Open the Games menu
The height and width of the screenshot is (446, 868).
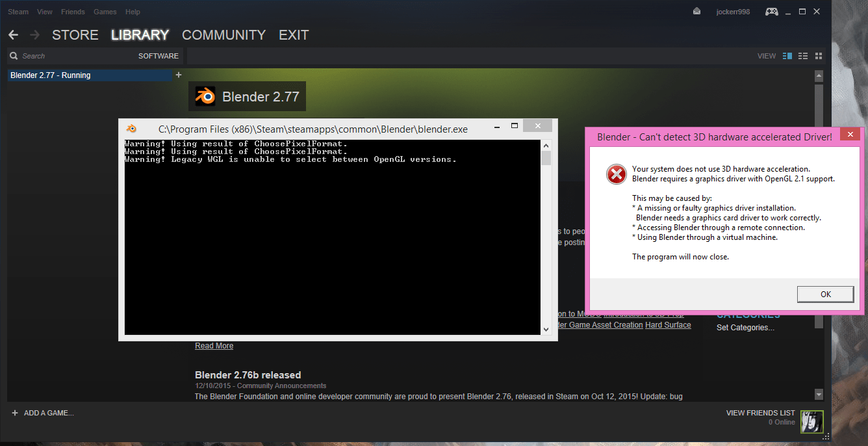[x=105, y=11]
